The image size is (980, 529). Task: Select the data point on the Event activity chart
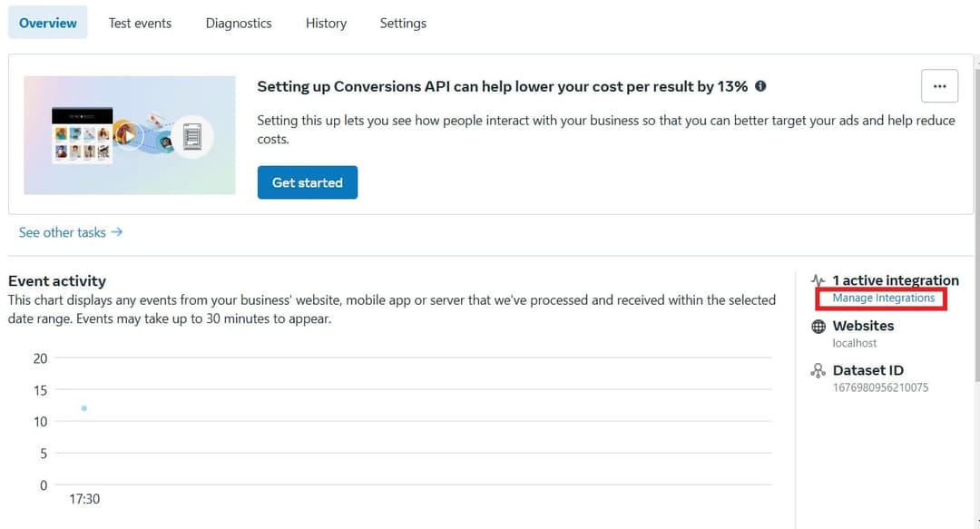coord(84,408)
